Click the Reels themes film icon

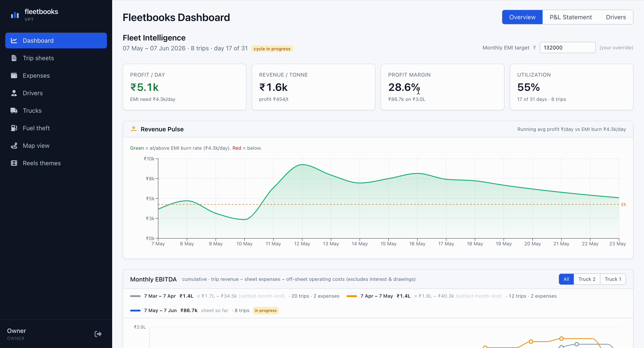click(14, 163)
